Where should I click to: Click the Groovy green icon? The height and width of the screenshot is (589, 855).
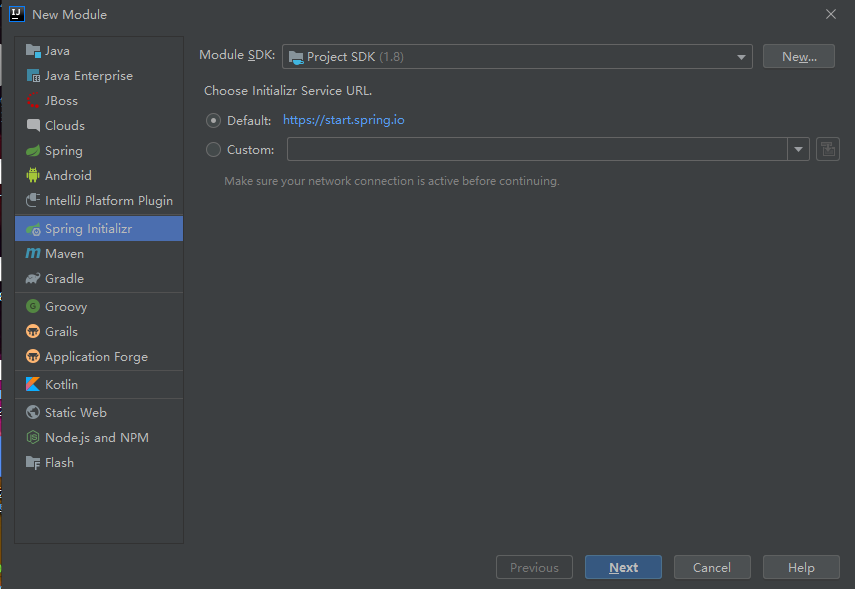[x=33, y=306]
